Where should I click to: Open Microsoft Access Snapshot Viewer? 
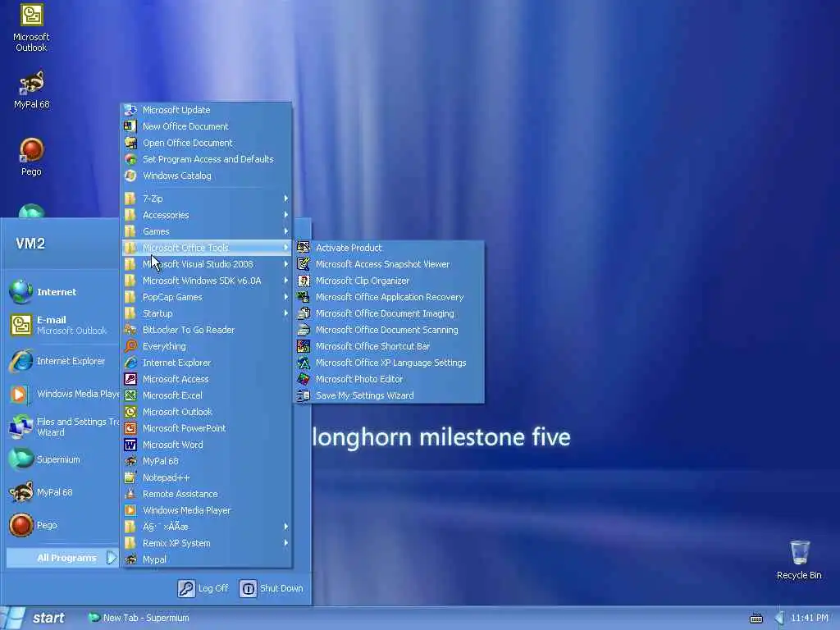pos(390,264)
